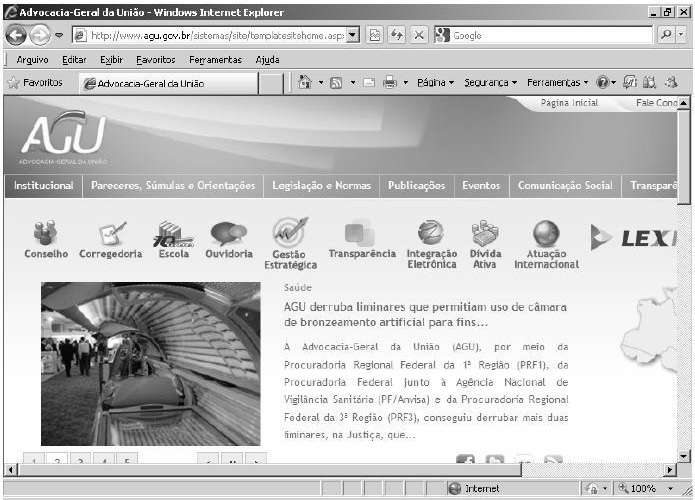Select the Legislação e Normas navigation tab
Viewport: 695px width, 500px height.
point(321,185)
